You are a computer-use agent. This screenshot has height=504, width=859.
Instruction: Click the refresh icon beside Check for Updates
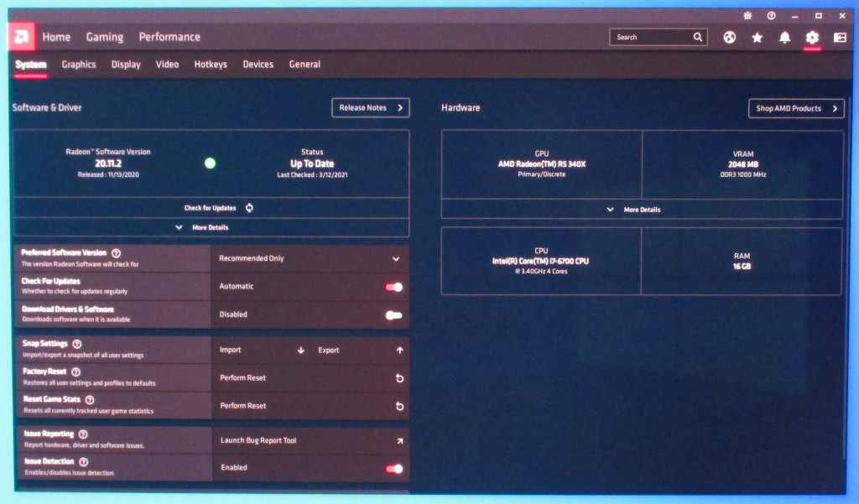click(249, 208)
